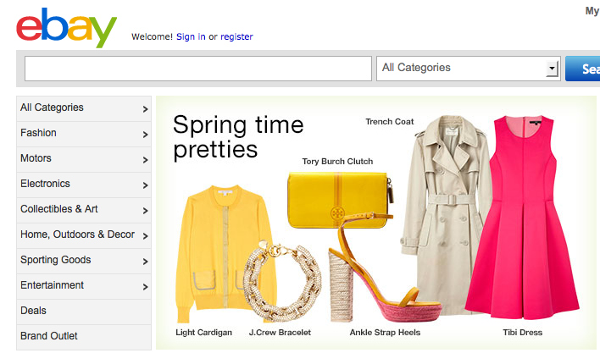600x364 pixels.
Task: Select All Categories in the sidebar
Action: [84, 108]
